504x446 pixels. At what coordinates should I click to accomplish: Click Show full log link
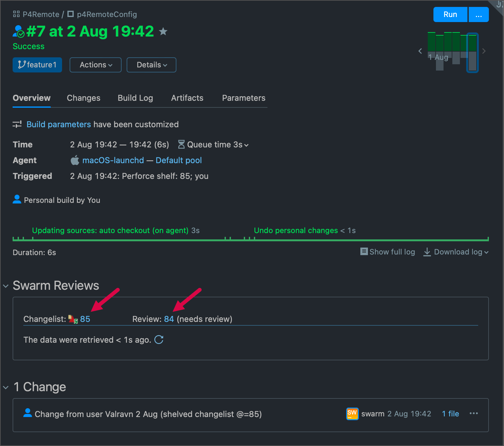coord(392,252)
